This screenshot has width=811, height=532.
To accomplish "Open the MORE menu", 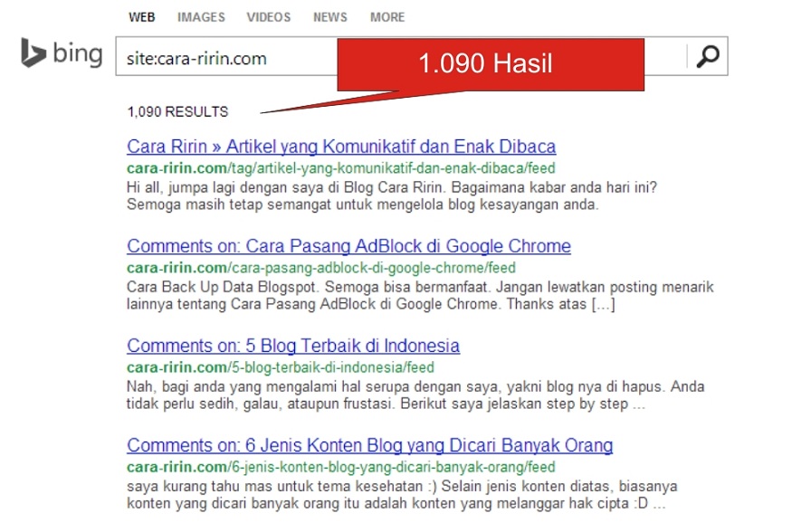I will pyautogui.click(x=387, y=17).
